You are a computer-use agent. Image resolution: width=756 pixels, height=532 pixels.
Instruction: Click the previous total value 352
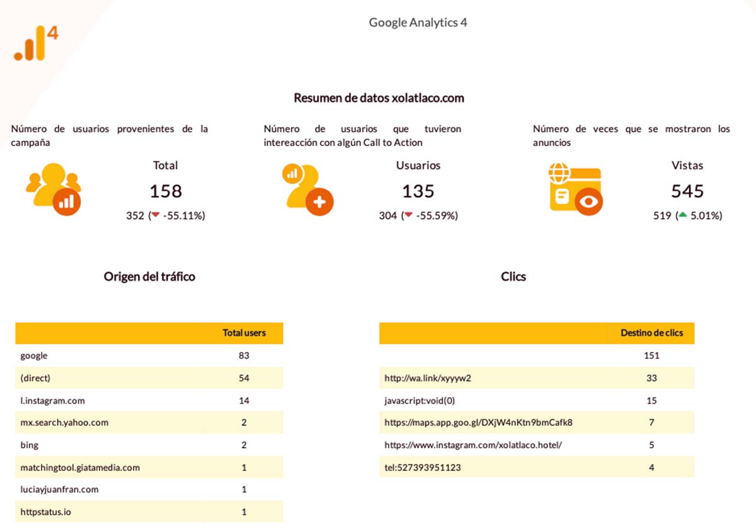point(135,215)
